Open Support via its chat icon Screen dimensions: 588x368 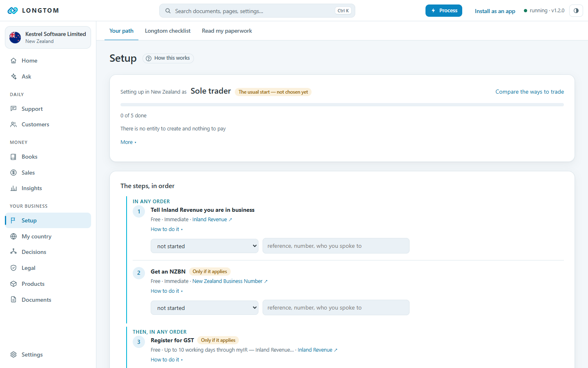click(13, 109)
